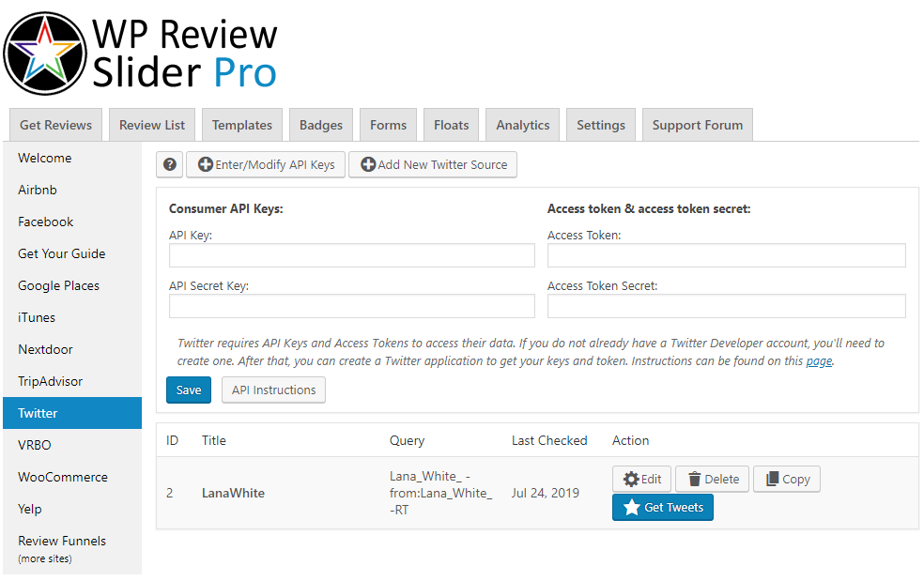
Task: Click the Action column header
Action: pyautogui.click(x=630, y=441)
